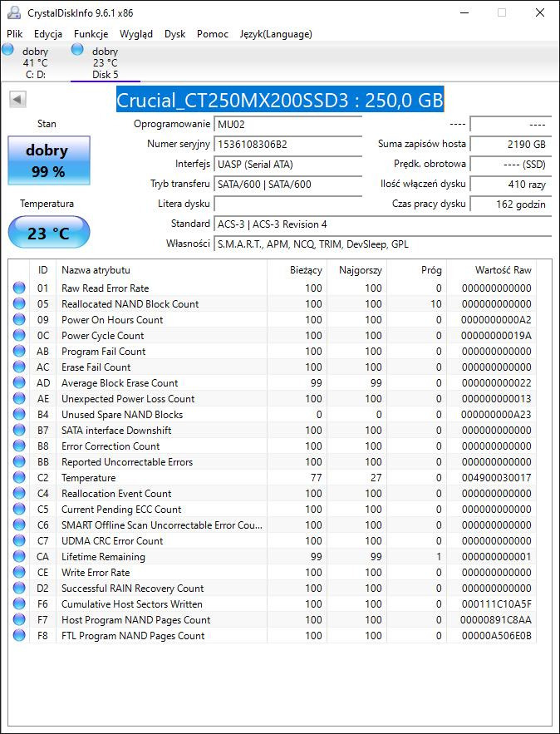
Task: Click the Wartość Raw column header
Action: (x=491, y=270)
